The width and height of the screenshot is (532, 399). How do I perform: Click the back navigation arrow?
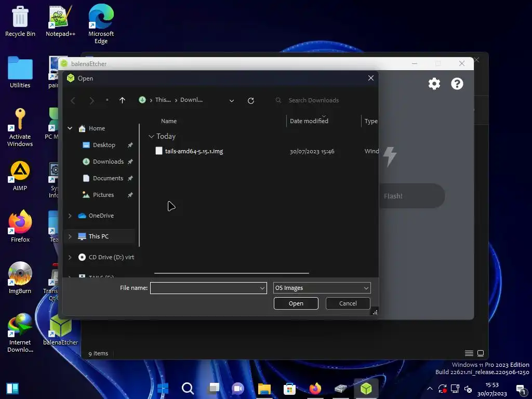click(73, 100)
